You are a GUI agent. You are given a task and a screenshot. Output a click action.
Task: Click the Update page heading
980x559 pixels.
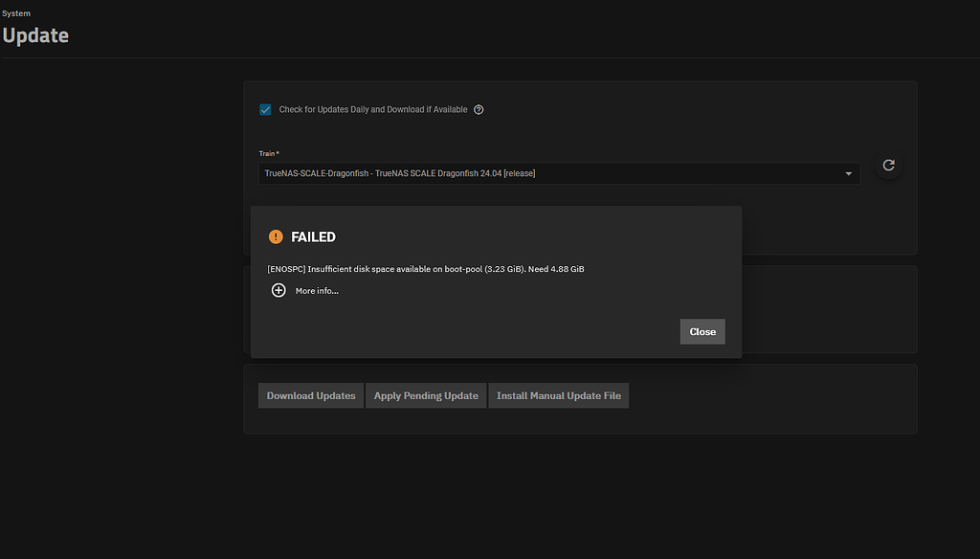coord(35,35)
